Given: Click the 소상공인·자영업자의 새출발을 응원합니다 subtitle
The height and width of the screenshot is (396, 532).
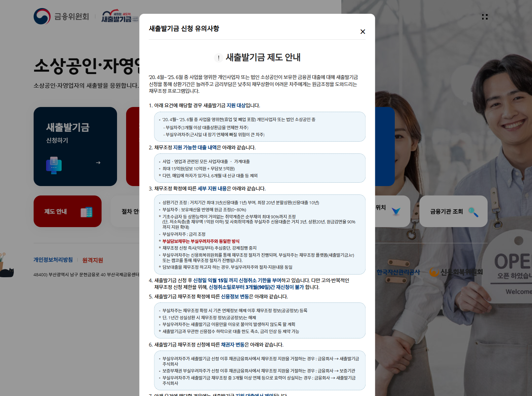Looking at the screenshot, I should 86,85.
